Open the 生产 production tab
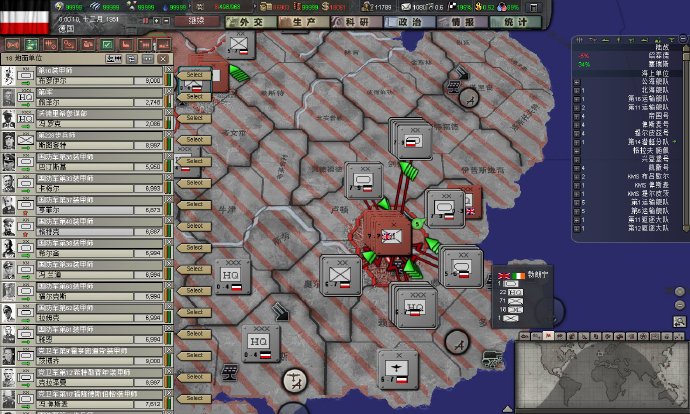 pyautogui.click(x=304, y=22)
